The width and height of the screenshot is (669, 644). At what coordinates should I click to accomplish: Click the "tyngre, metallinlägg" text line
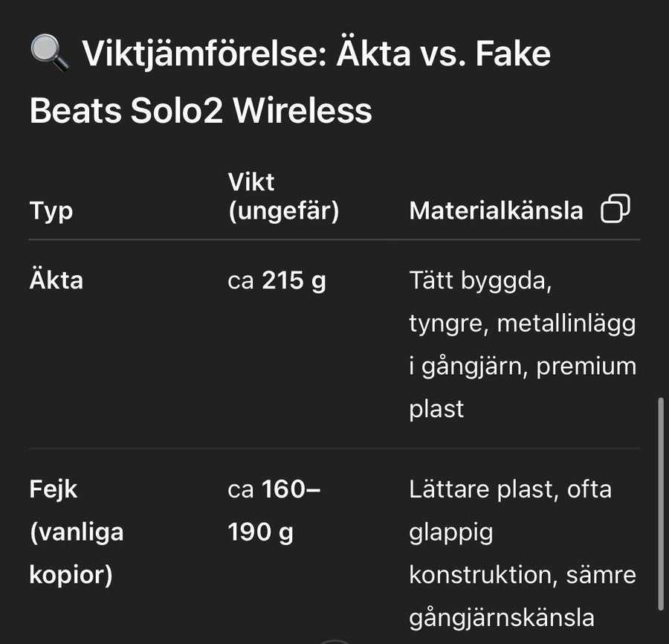(523, 323)
